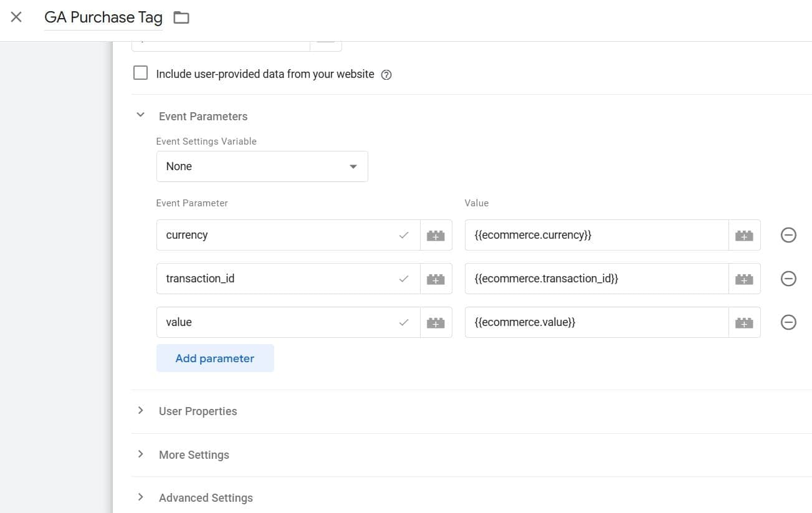Remove the currency parameter row
The height and width of the screenshot is (513, 812).
(x=788, y=235)
